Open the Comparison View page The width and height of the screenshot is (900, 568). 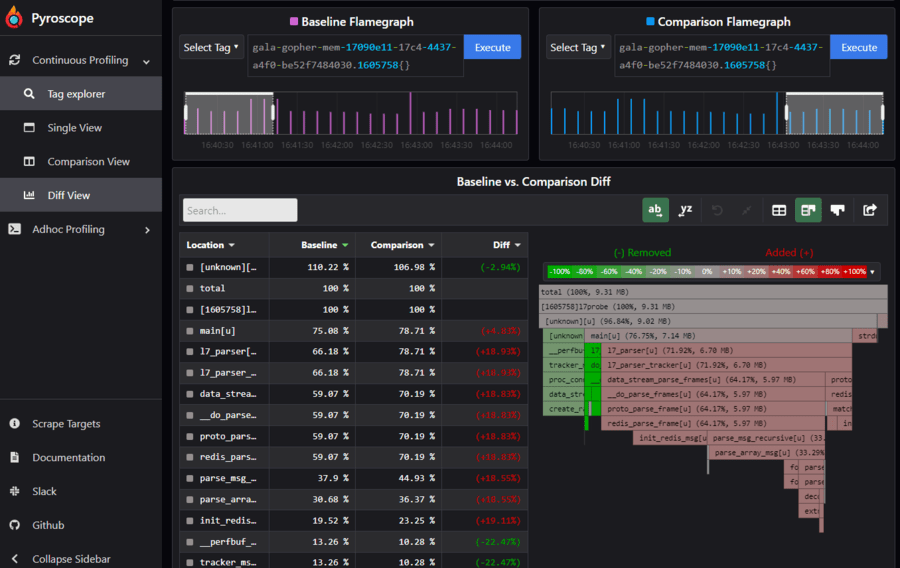click(x=88, y=161)
